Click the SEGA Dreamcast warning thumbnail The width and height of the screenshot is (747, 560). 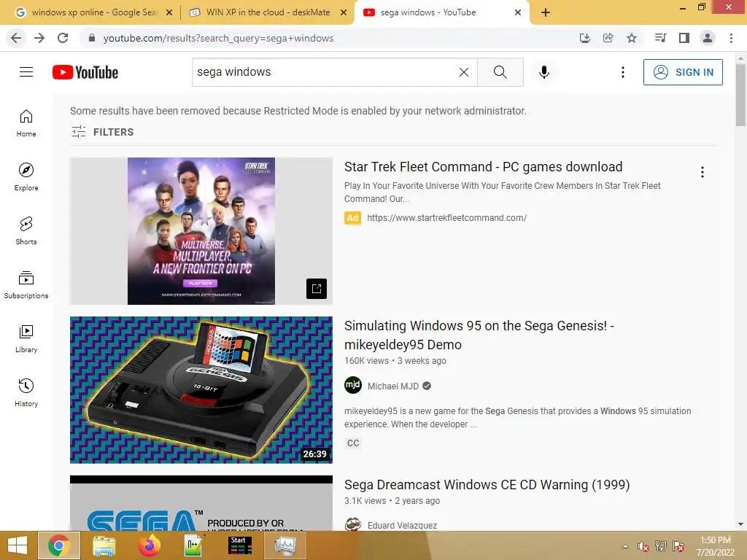[201, 503]
